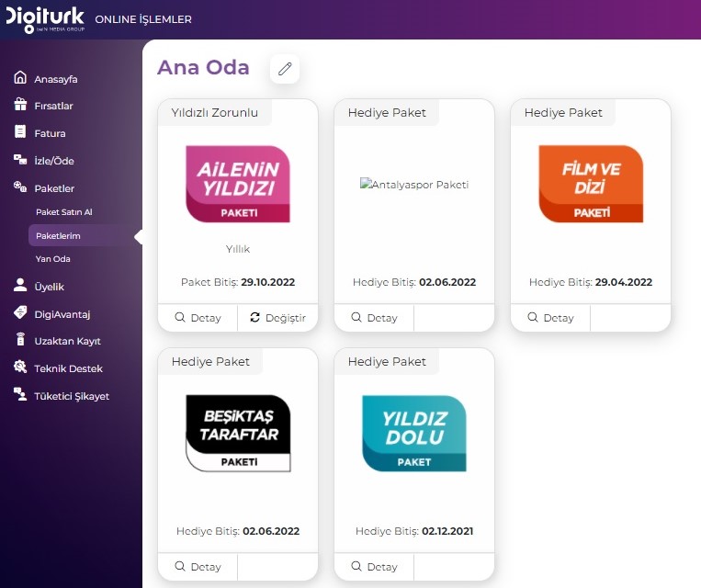Viewport: 701px width, 588px height.
Task: Open Üyelik menu item
Action: point(50,287)
